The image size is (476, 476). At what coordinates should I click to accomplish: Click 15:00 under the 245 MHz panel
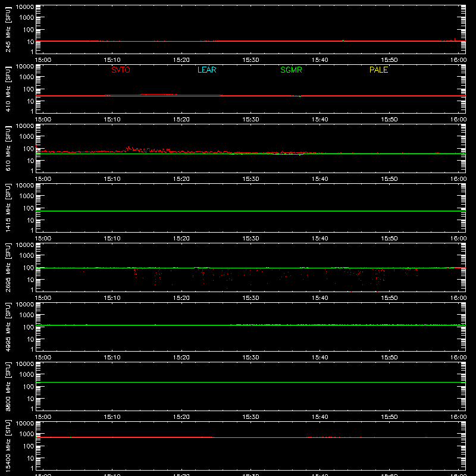point(43,60)
